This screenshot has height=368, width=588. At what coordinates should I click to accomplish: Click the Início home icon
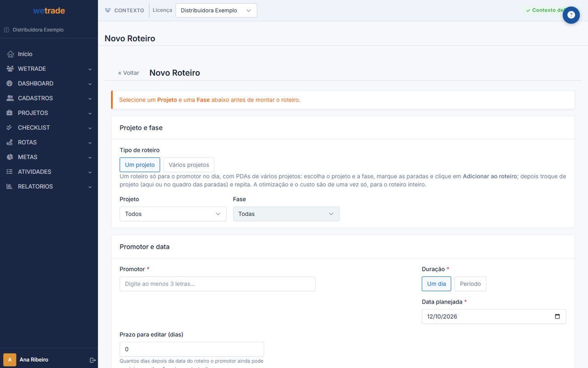(10, 54)
